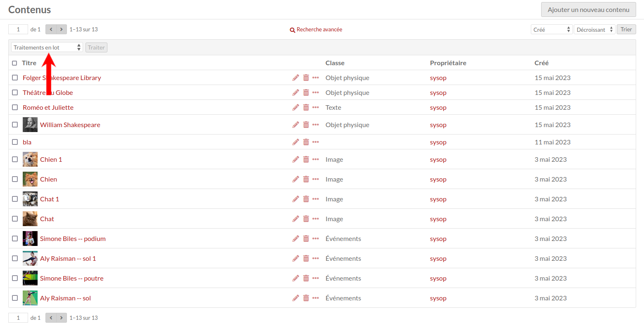Viewport: 644px width, 333px height.
Task: Open the Théâtre du Globe link
Action: pos(48,92)
